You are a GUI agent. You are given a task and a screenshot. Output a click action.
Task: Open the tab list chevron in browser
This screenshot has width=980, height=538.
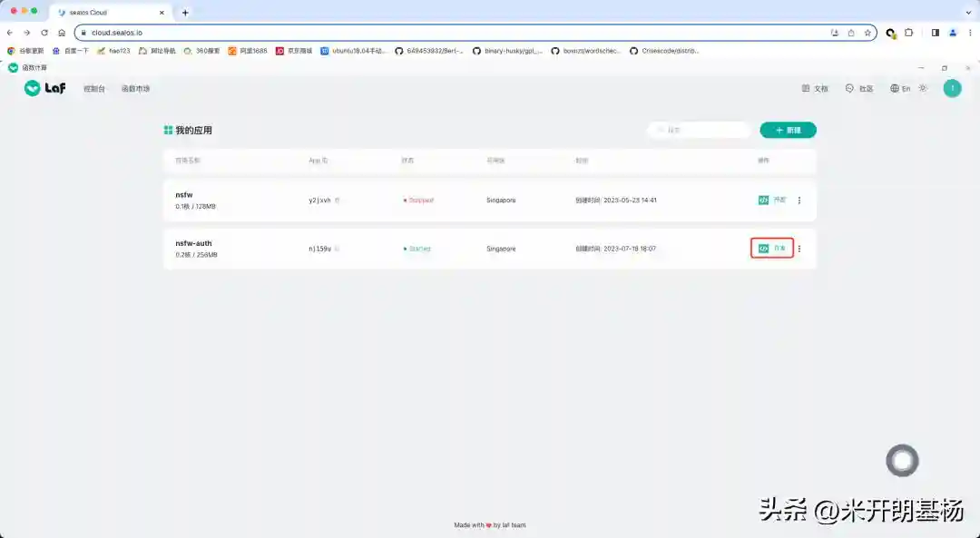click(969, 12)
